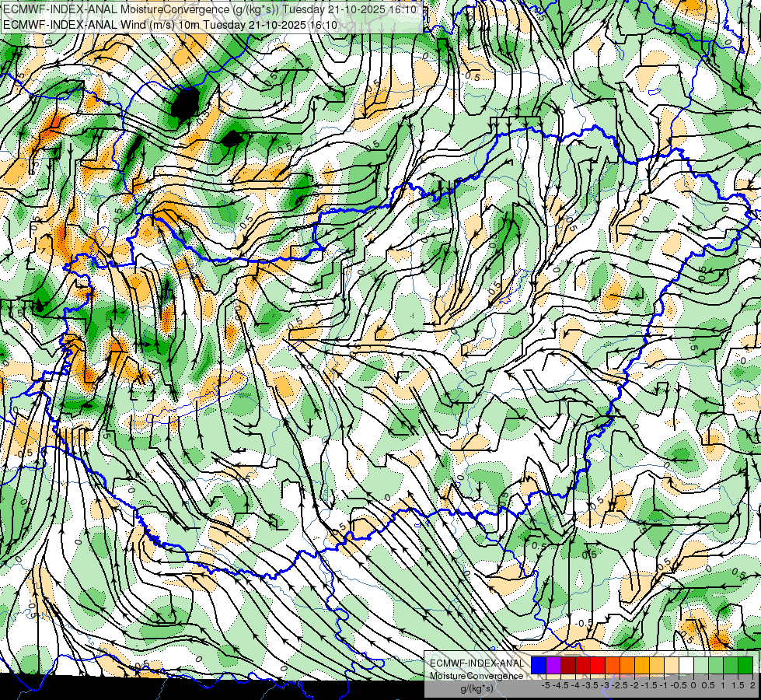This screenshot has width=761, height=700.
Task: Click the ECMWF-INDEX-ANAL label inside the legend
Action: coord(477,663)
